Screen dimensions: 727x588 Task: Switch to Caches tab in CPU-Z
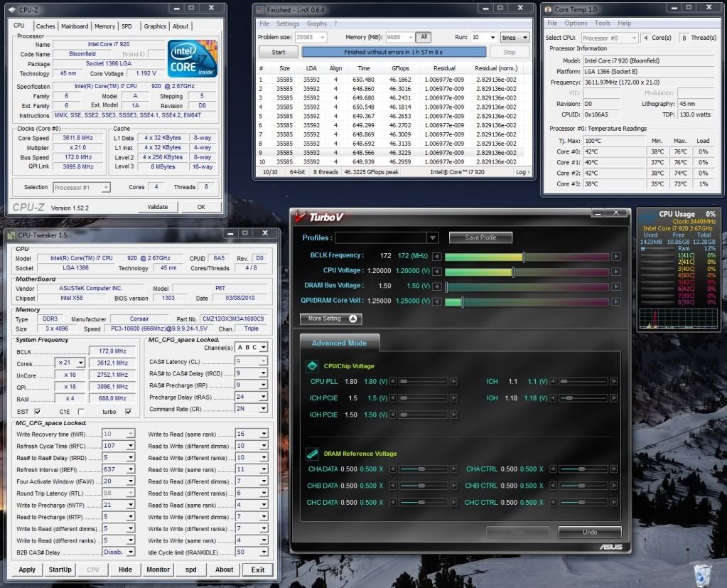pos(45,26)
